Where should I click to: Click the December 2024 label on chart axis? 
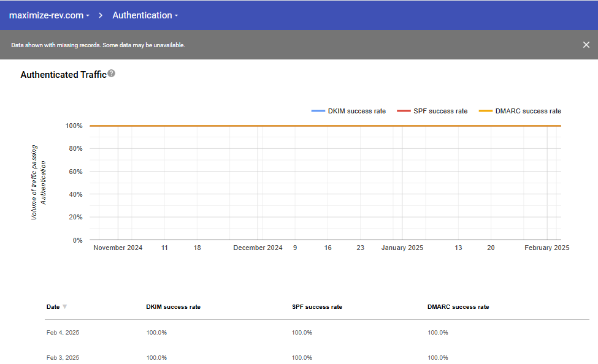(x=258, y=248)
